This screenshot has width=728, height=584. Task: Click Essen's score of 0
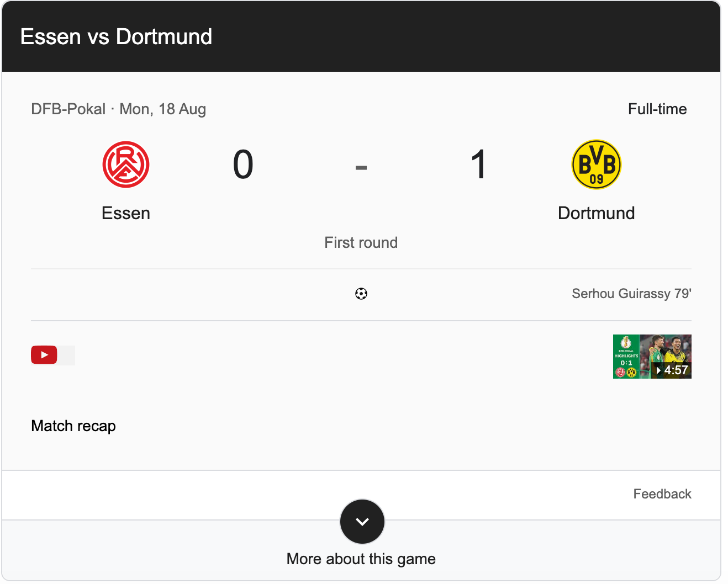[x=243, y=165]
